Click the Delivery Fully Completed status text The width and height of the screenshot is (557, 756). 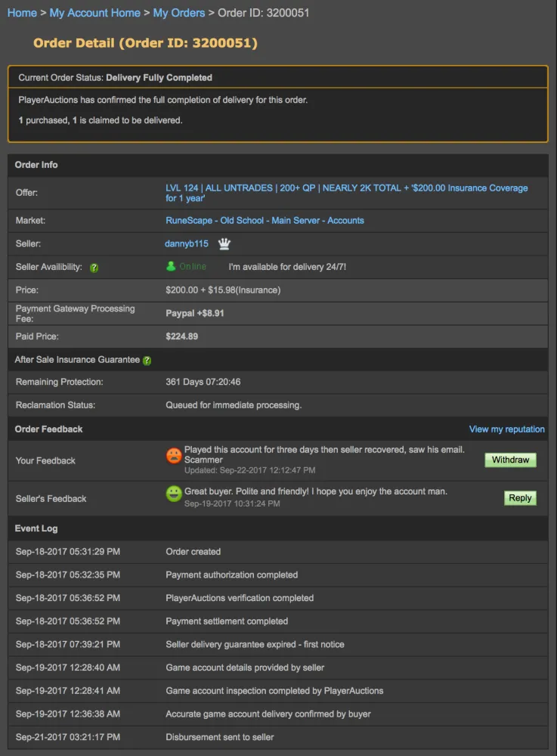click(159, 78)
